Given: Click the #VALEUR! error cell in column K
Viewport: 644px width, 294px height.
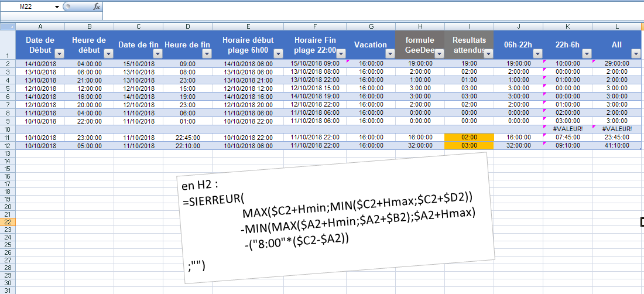Looking at the screenshot, I should coord(567,129).
